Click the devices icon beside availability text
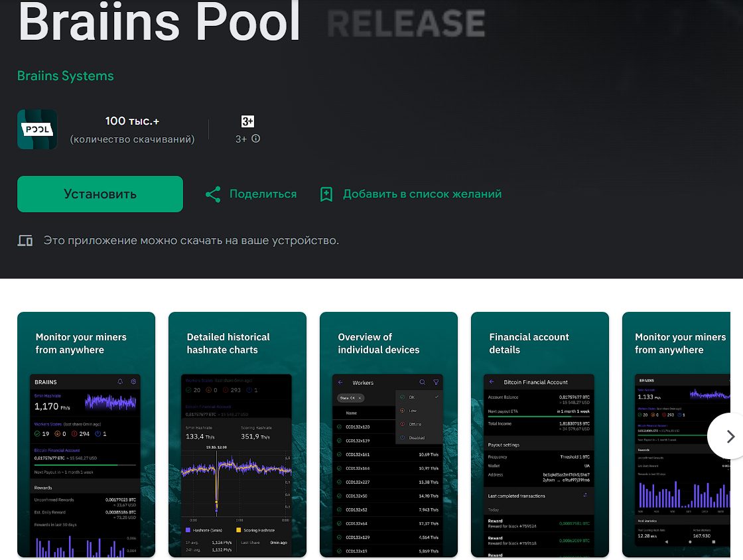 coord(25,241)
